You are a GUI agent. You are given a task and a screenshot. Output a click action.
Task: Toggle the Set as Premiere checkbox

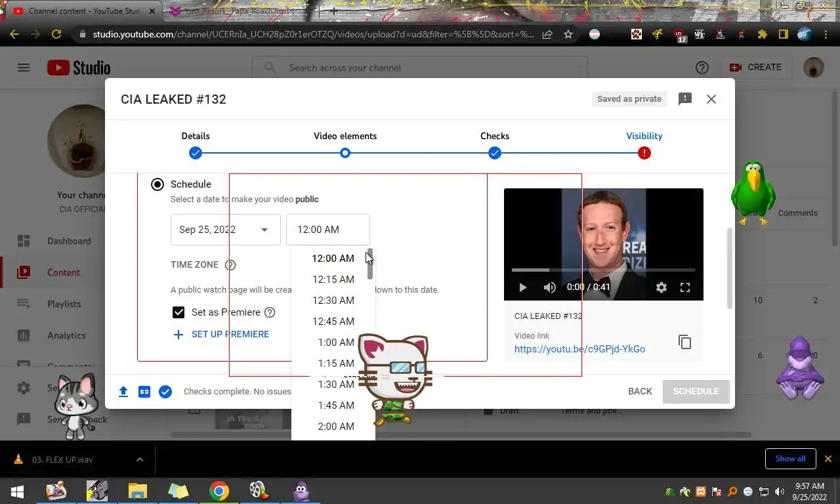click(178, 312)
